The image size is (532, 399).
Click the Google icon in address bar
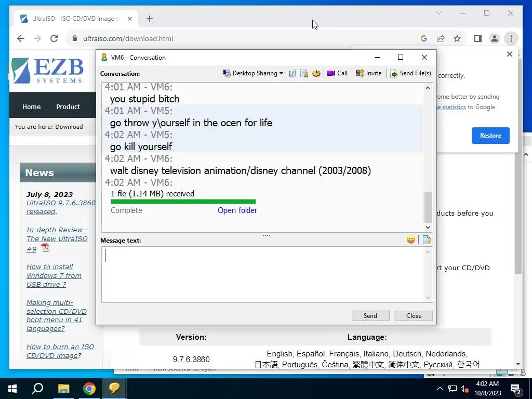(x=424, y=38)
